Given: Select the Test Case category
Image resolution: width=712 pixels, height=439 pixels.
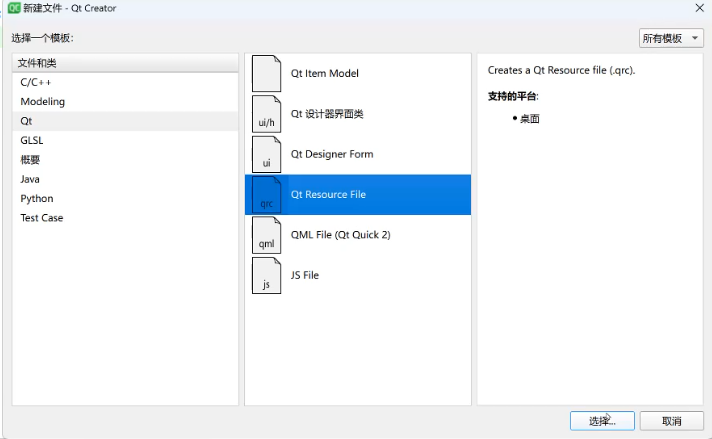Looking at the screenshot, I should 125,218.
